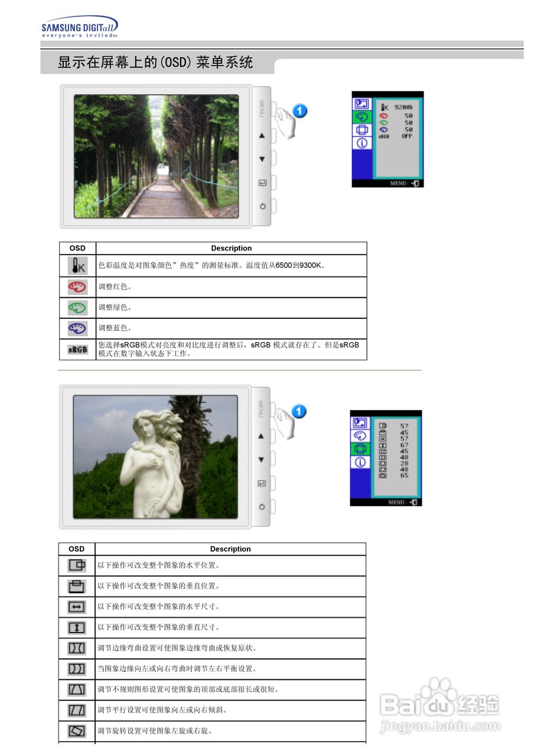Click the parallelogram tilt adjustment icon
534x756 pixels.
[x=76, y=710]
